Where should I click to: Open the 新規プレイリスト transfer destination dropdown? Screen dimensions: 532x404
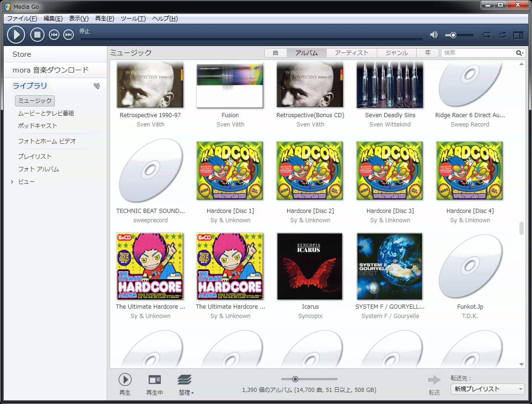pos(487,389)
